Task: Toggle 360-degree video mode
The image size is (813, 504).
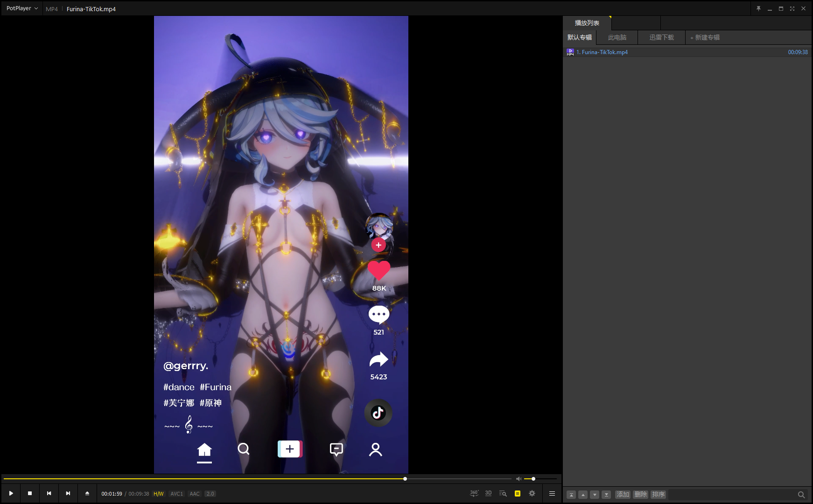Action: 474,493
